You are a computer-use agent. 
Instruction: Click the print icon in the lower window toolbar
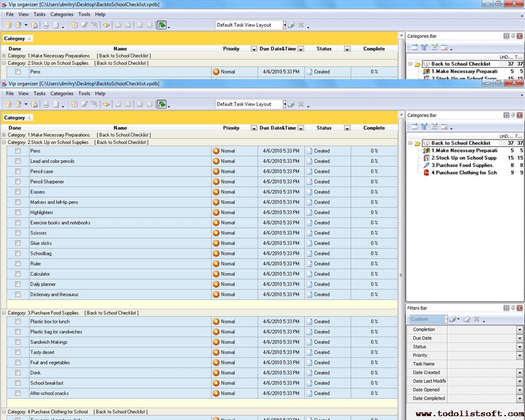pyautogui.click(x=46, y=104)
